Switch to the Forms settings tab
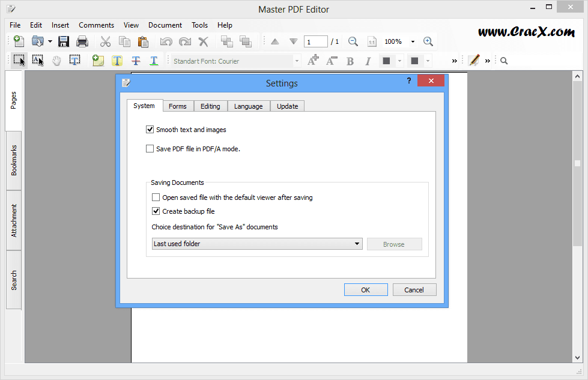The image size is (588, 380). click(178, 106)
